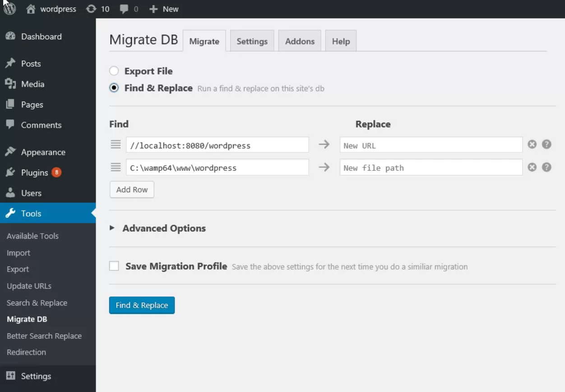Grab the reorder handle on file path row
Screen dimensions: 565x392
[116, 167]
